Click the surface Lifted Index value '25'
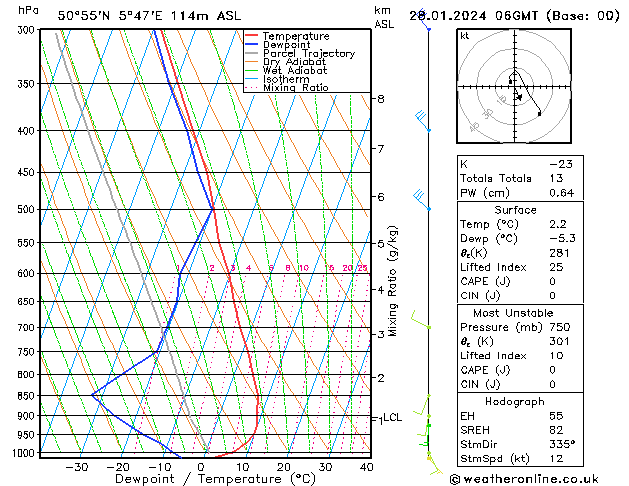Screen dimensions: 629x486 tap(556, 267)
